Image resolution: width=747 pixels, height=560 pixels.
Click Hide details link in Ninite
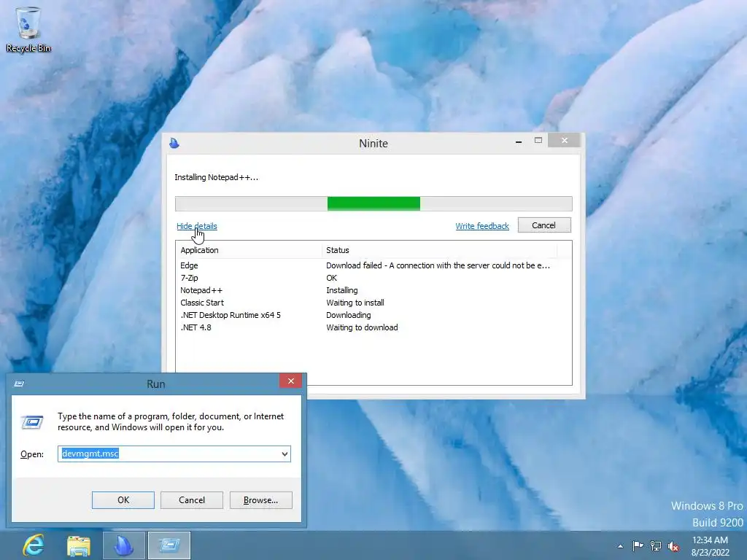point(197,226)
